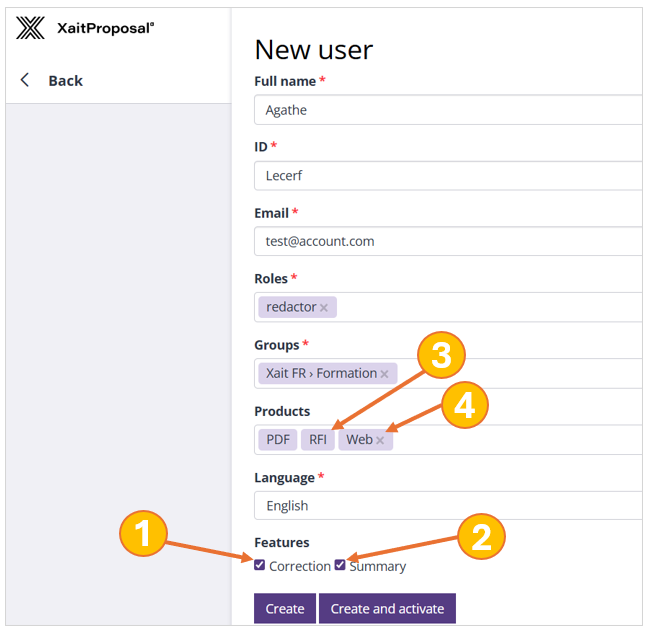Viewport: 648px width, 629px height.
Task: Click the back arrow chevron icon
Action: 25,80
